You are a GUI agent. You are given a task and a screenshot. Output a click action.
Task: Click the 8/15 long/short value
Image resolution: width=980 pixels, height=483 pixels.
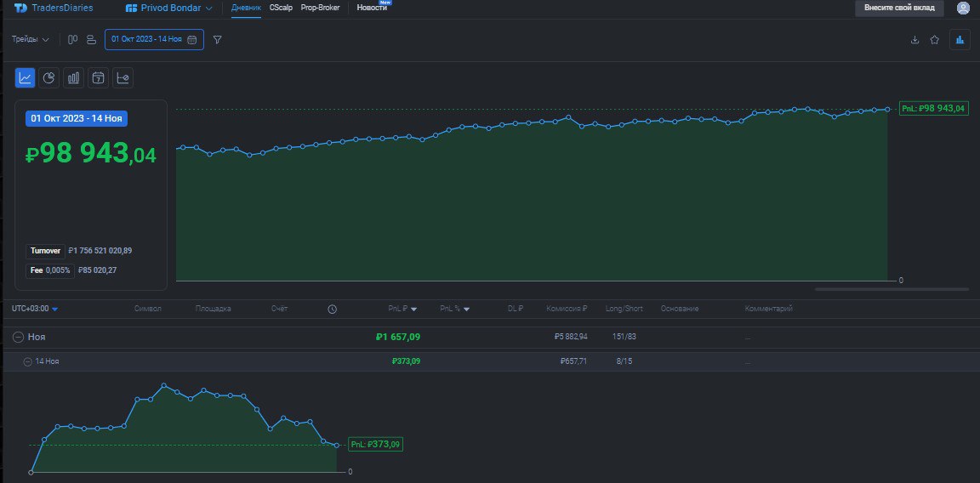[x=624, y=361]
